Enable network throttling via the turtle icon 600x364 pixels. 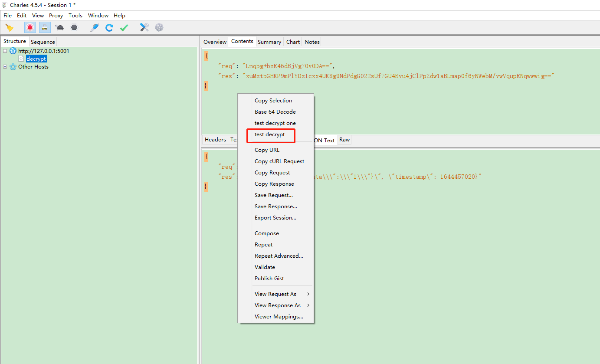click(x=59, y=27)
